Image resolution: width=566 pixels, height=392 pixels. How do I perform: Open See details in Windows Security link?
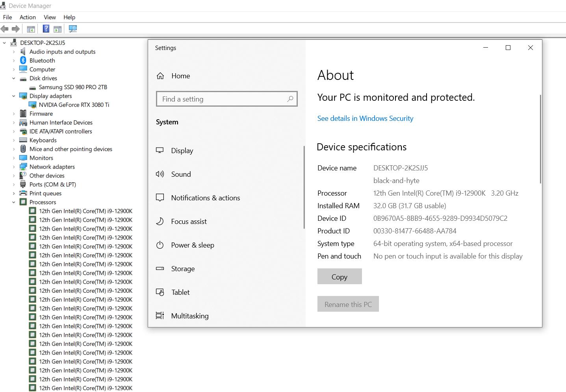click(x=365, y=118)
